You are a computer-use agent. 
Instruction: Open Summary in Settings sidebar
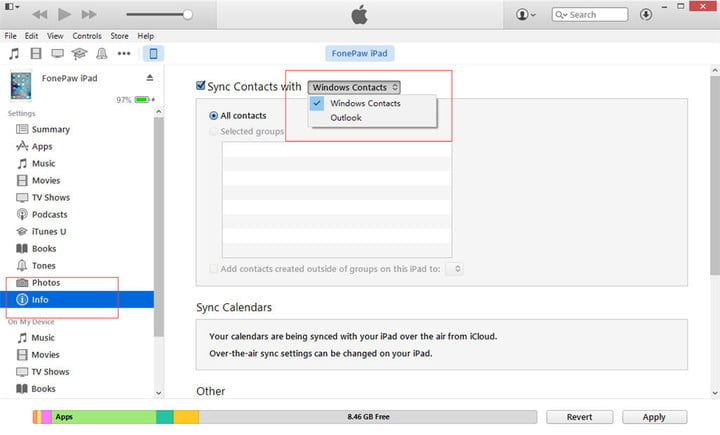(x=51, y=129)
